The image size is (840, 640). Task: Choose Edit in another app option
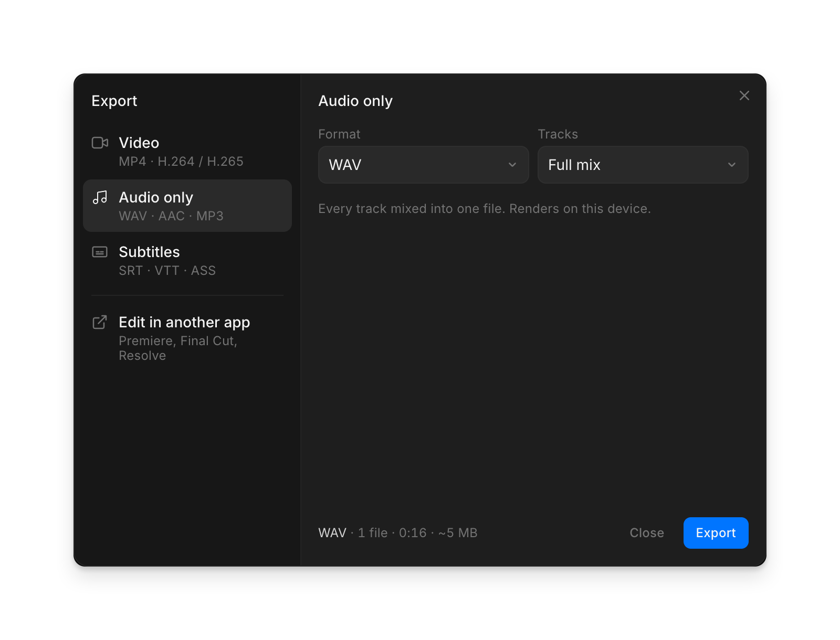tap(187, 338)
